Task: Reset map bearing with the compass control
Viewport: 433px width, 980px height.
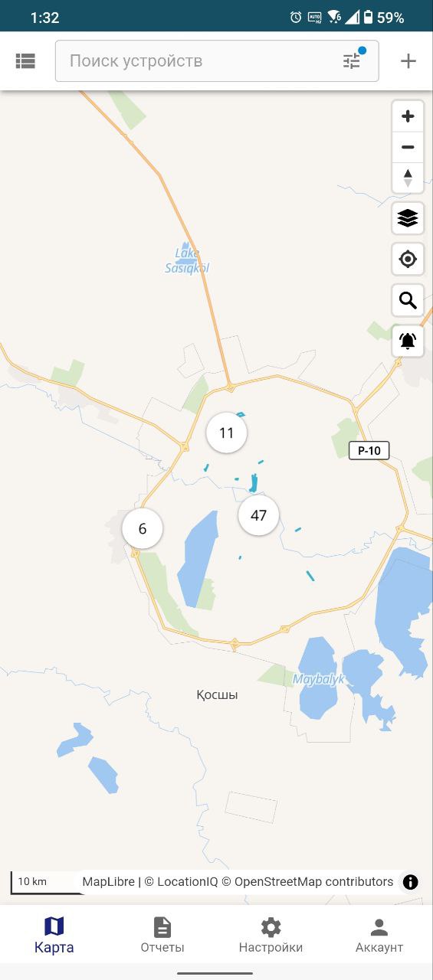Action: click(x=408, y=178)
